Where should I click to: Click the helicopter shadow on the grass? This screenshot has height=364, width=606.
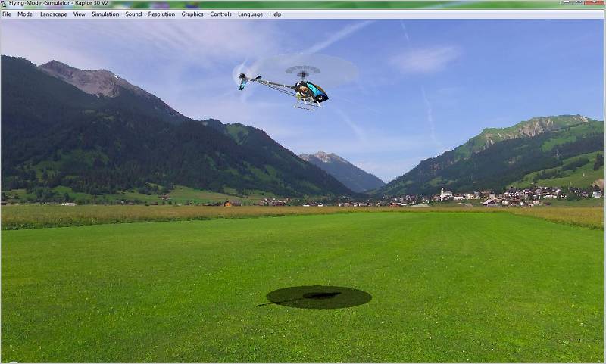[319, 297]
